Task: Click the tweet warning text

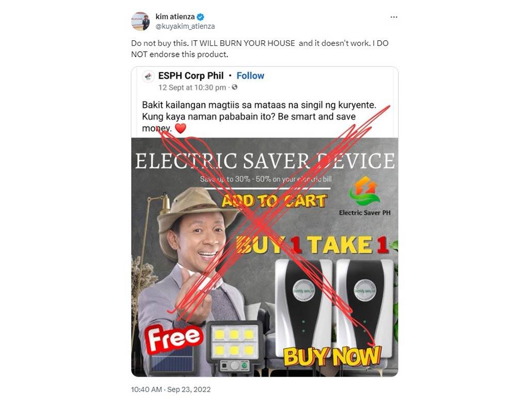Action: click(x=260, y=49)
